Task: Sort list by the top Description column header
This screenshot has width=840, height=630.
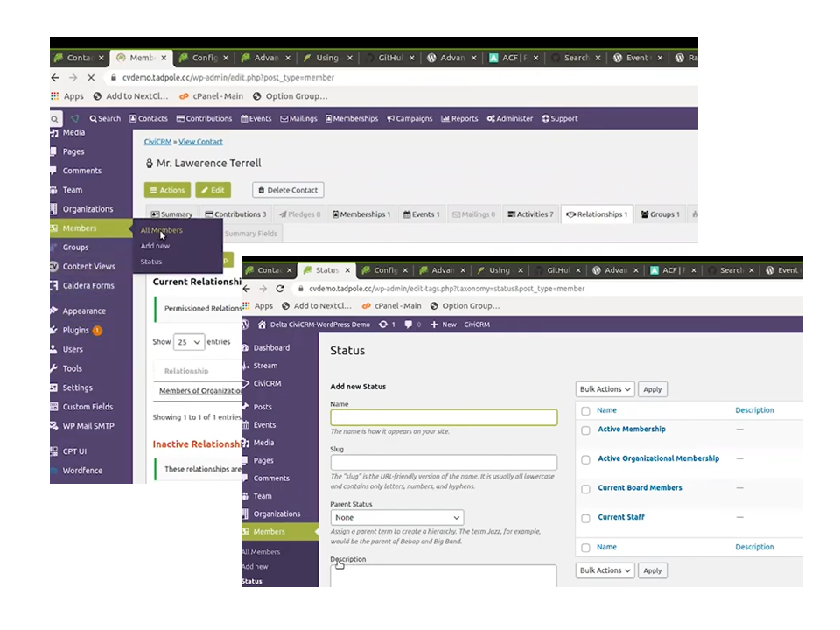Action: 754,410
